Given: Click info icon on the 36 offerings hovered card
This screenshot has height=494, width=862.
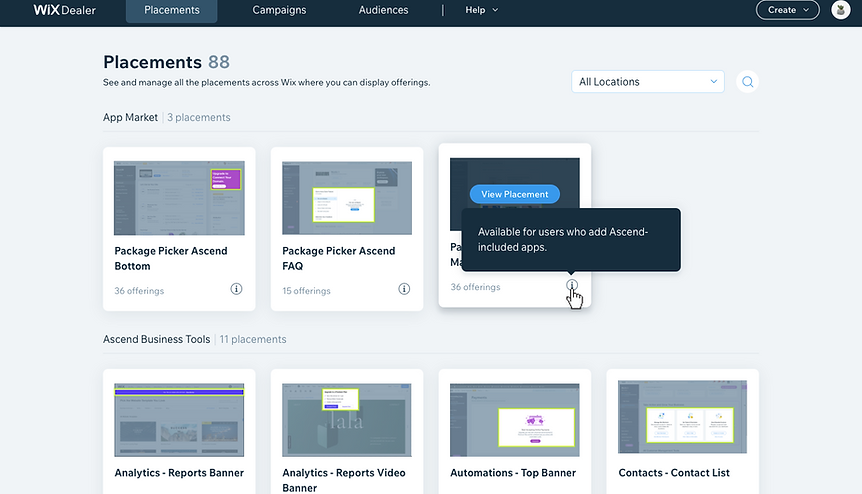Looking at the screenshot, I should tap(572, 285).
